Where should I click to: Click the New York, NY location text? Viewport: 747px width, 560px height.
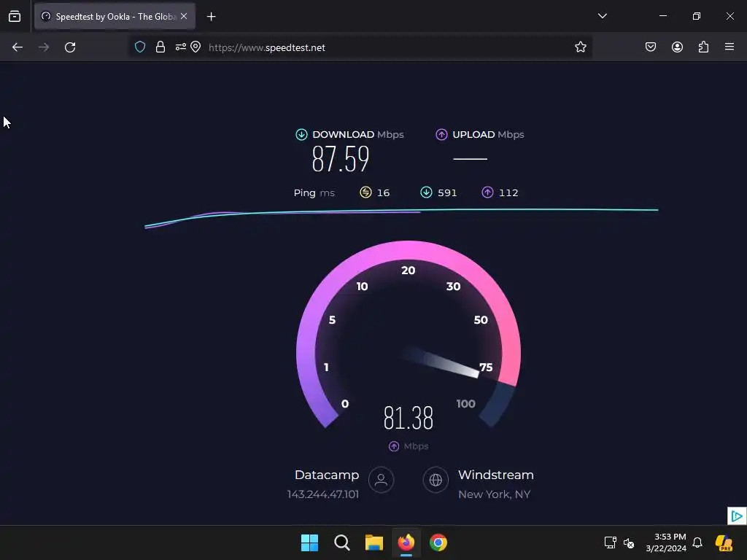(494, 495)
